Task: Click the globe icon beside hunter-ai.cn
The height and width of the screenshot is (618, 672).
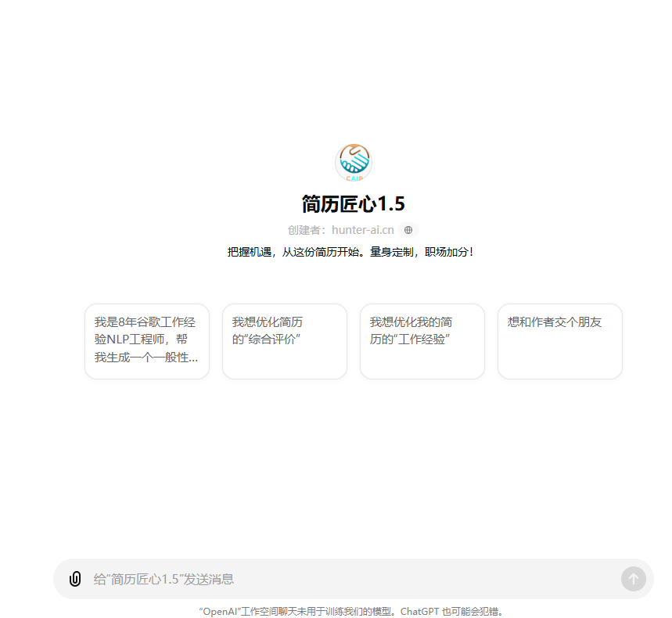Action: [408, 230]
